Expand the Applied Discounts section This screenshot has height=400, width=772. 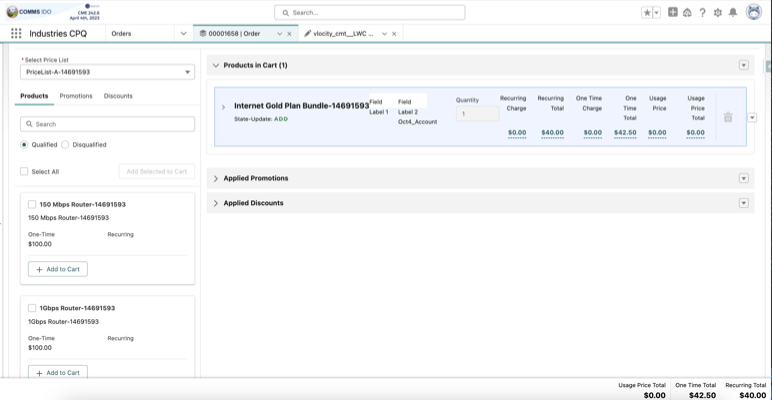(216, 203)
